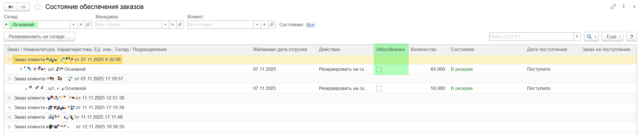Viewport: 644px width, 135px height.
Task: Click the Все states link
Action: click(310, 25)
